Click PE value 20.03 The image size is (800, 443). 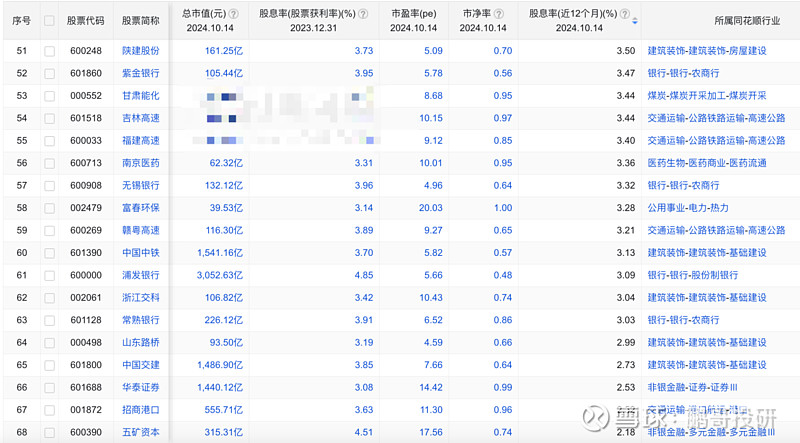[x=431, y=208]
